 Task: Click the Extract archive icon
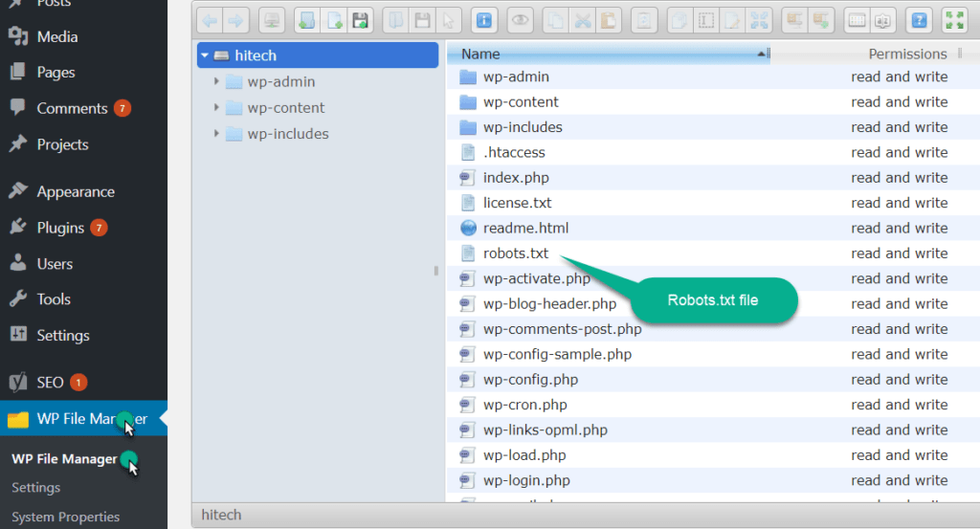pyautogui.click(x=794, y=21)
